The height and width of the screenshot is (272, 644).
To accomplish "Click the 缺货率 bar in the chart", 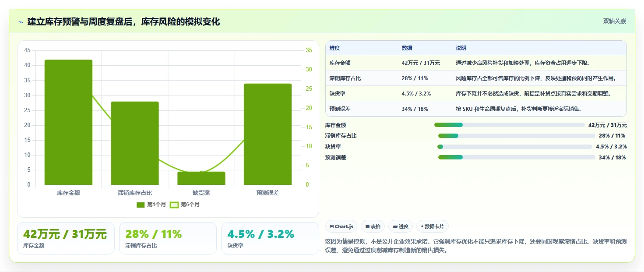I will (x=201, y=178).
